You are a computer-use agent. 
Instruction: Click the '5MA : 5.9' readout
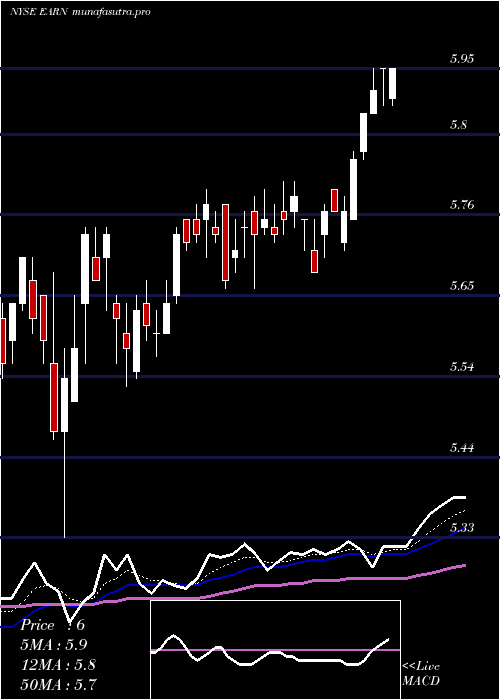54,645
